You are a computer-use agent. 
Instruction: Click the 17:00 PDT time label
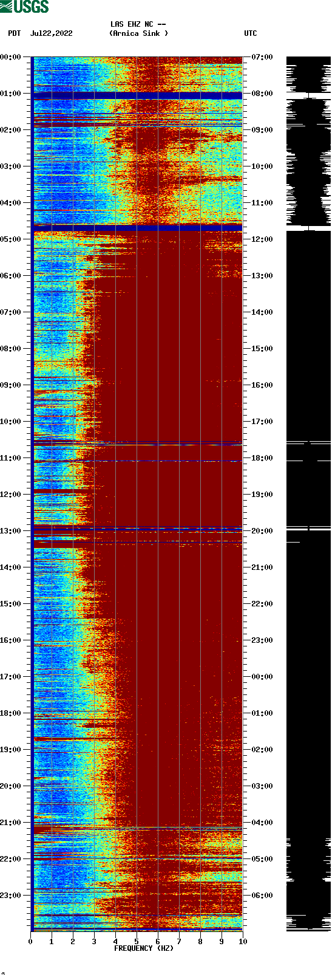11,677
